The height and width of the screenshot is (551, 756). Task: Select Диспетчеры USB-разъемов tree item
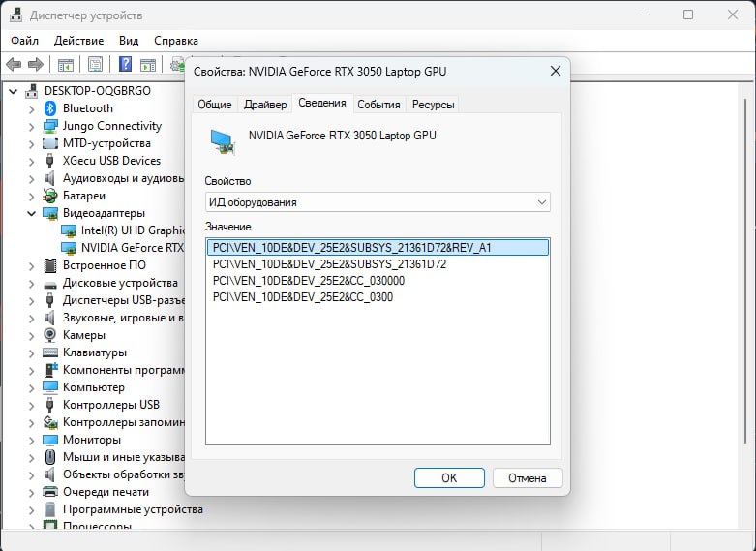(x=124, y=300)
